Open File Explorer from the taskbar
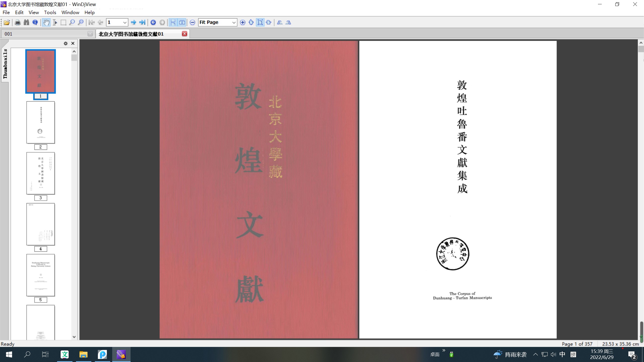 84,354
